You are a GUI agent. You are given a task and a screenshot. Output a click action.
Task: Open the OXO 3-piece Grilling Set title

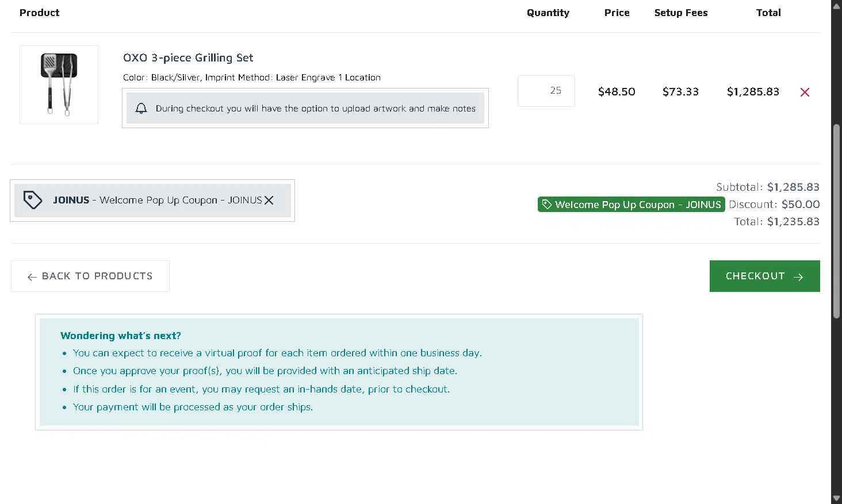coord(188,57)
